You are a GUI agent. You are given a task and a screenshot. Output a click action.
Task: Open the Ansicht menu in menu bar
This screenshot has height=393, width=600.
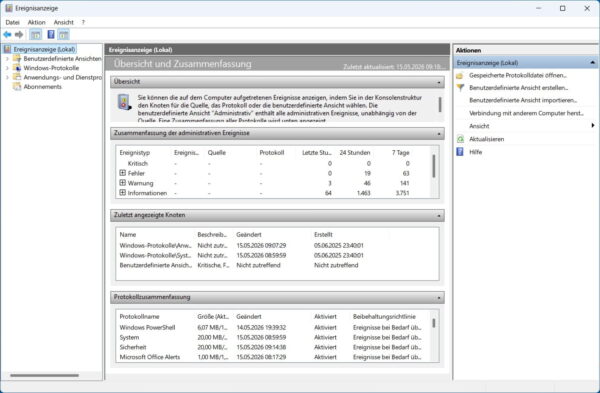(x=64, y=23)
